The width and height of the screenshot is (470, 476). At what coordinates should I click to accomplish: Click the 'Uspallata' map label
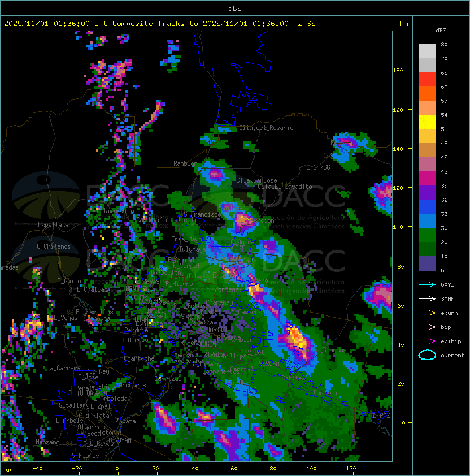[53, 225]
